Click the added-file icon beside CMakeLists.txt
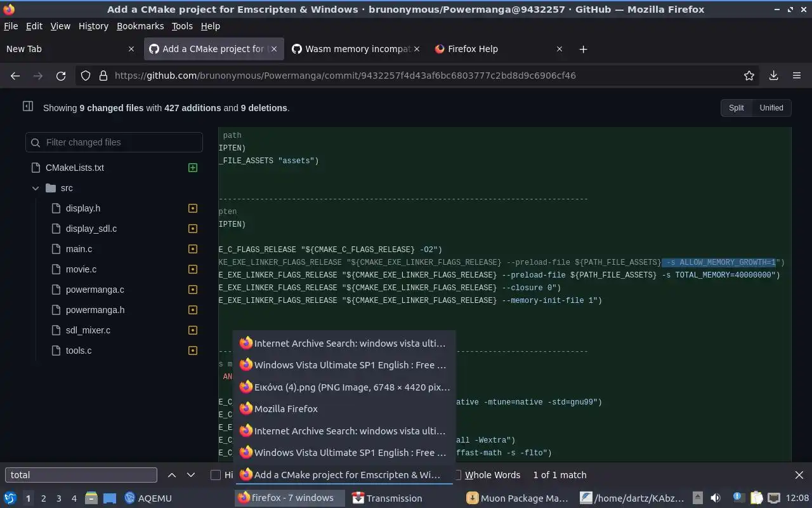 [x=193, y=168]
